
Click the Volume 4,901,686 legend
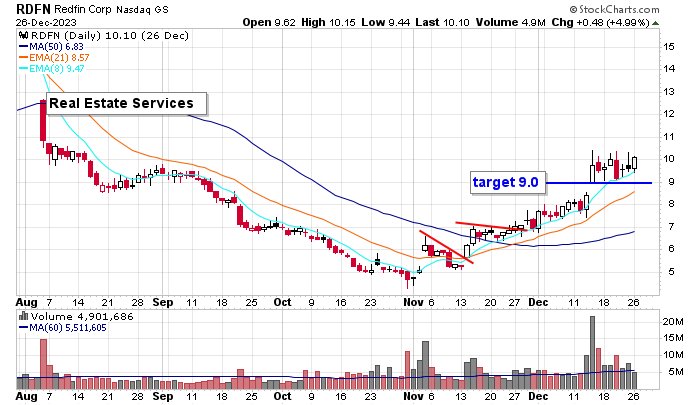[82, 317]
